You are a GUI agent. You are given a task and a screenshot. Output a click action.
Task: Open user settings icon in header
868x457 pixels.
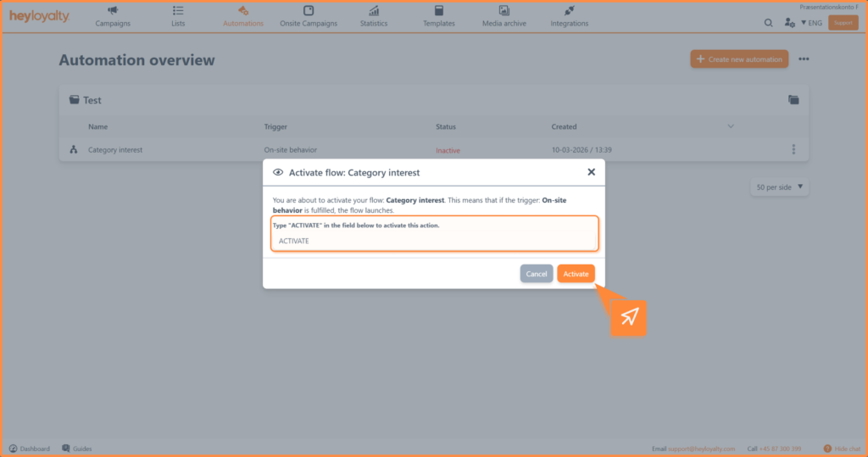pyautogui.click(x=789, y=23)
